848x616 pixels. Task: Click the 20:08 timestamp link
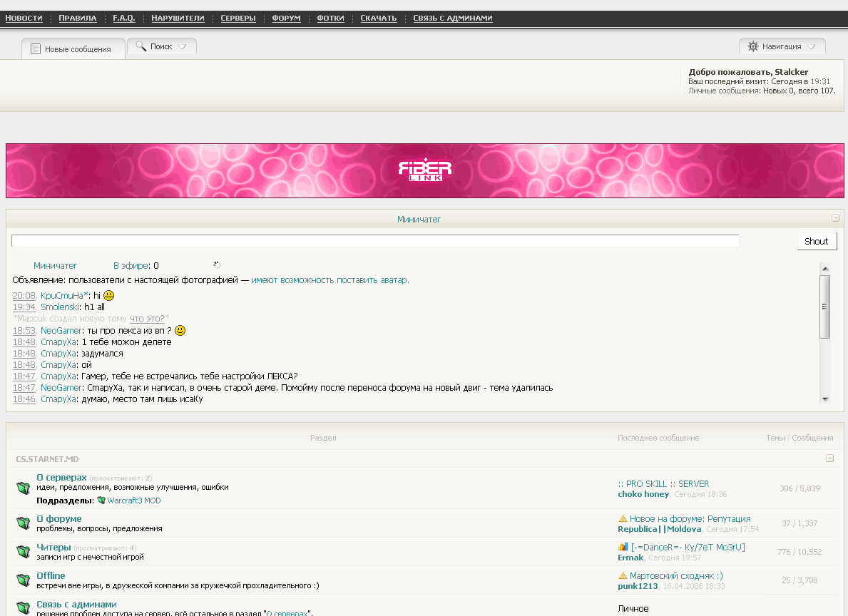click(24, 295)
